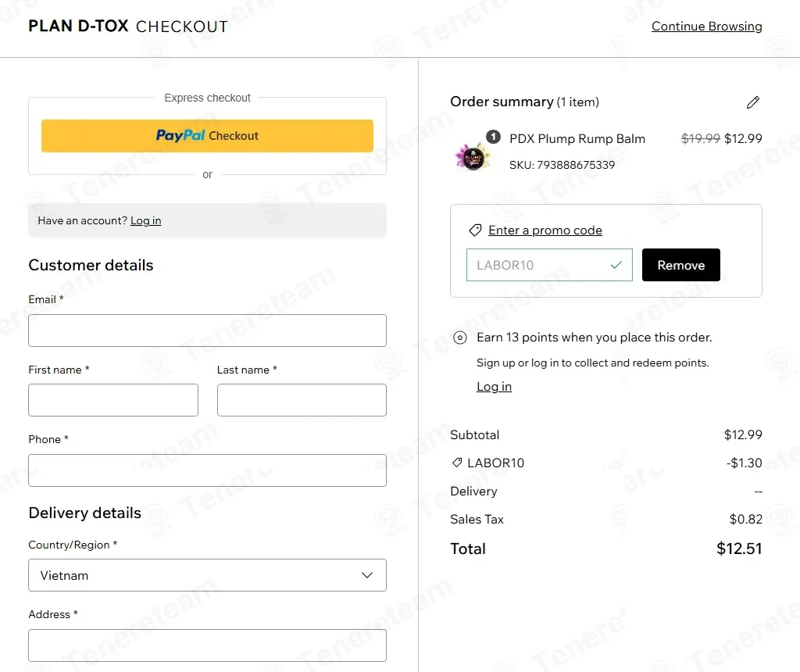
Task: Click the Subtotal label
Action: 474,434
